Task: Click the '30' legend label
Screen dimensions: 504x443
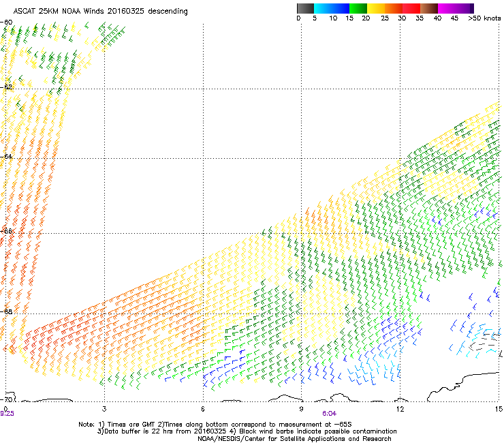Action: coord(402,18)
